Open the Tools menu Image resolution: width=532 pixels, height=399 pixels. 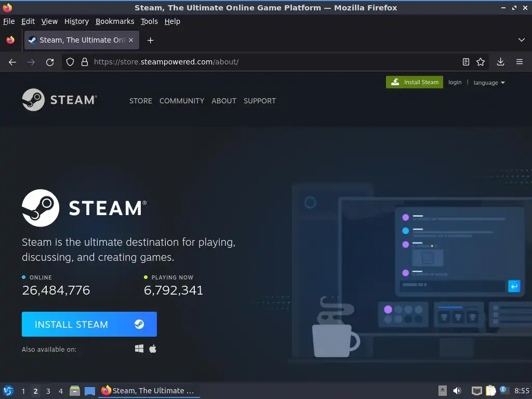pos(149,21)
